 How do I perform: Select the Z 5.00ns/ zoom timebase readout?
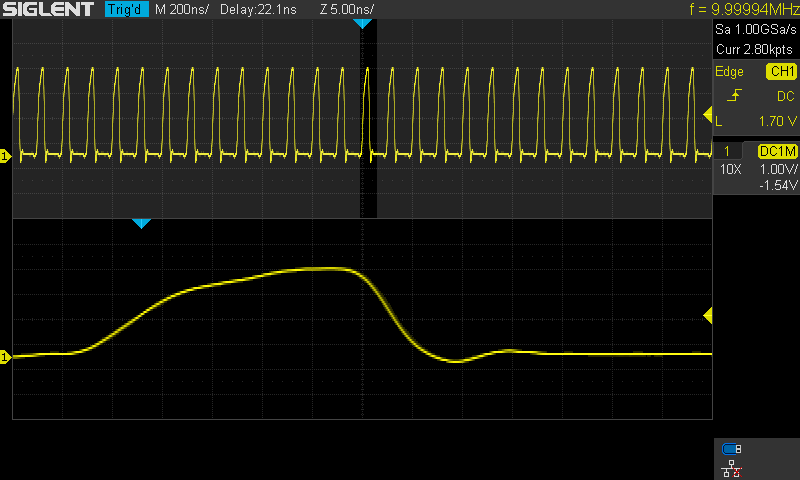coord(347,9)
